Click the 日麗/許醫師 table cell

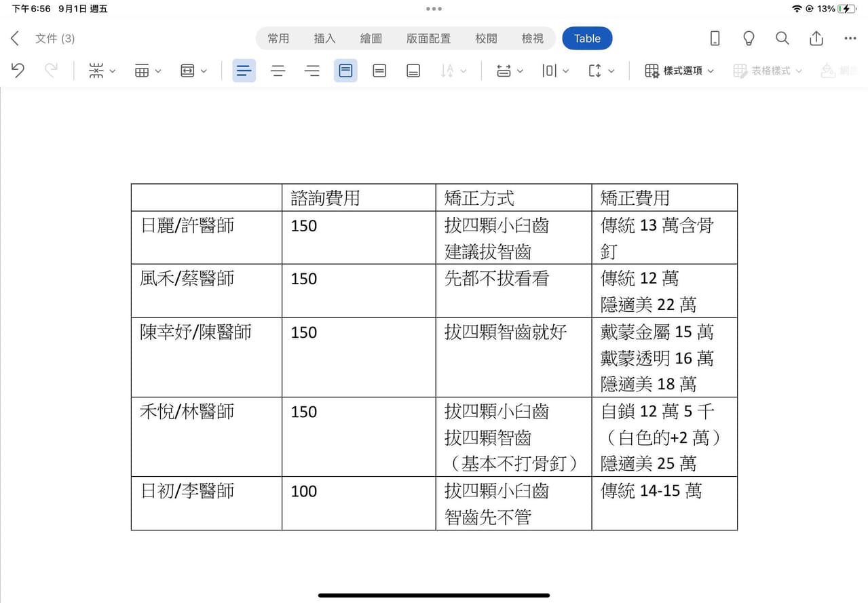206,237
